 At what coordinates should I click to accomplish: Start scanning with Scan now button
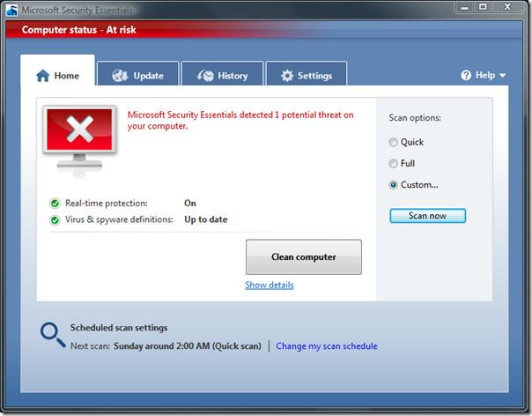click(427, 216)
